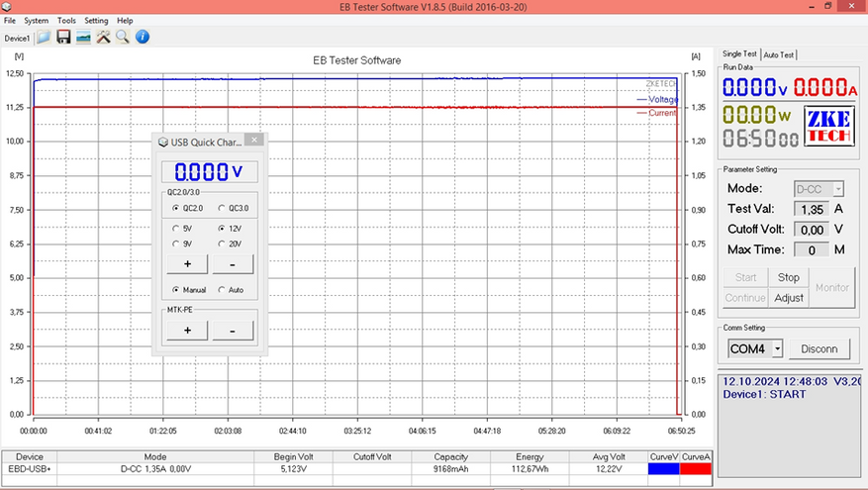Open the tools hammer-and-wrench icon

[103, 38]
